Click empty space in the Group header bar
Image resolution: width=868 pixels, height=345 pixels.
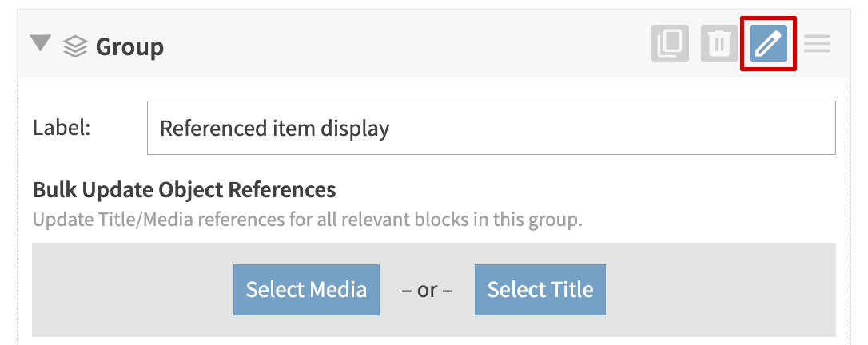[400, 45]
